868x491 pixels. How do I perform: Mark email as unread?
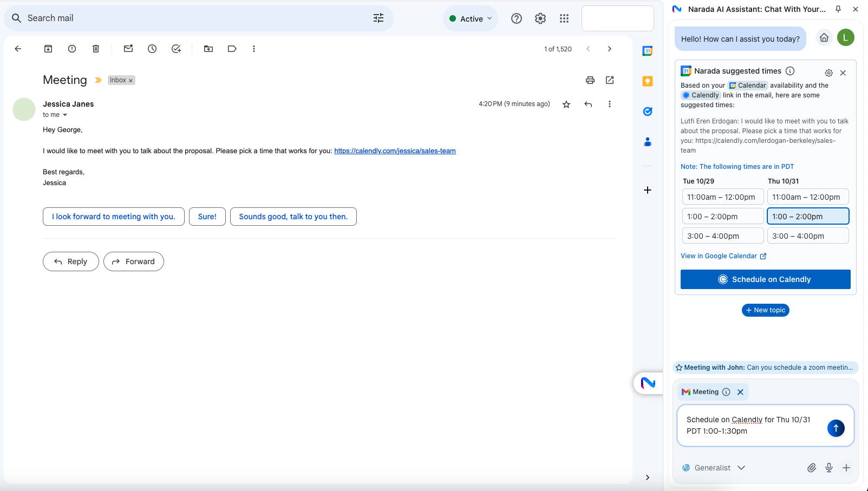pos(128,49)
